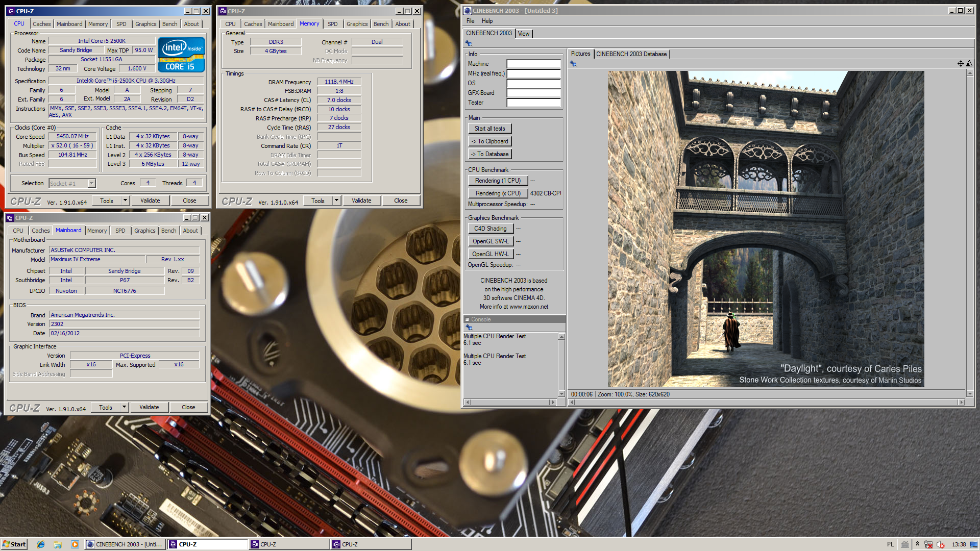Open the Windows Explorer folder icon in the taskbar
This screenshot has width=980, height=551.
58,544
